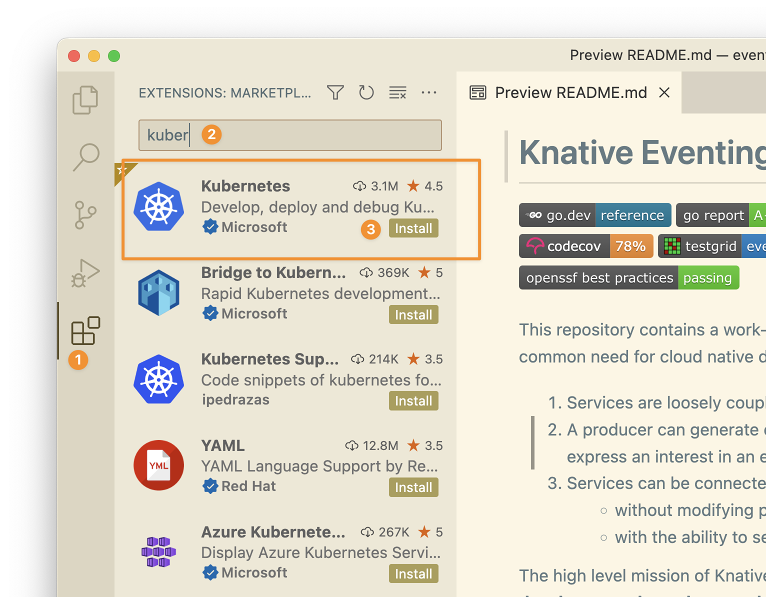Refresh the extensions list
Viewport: 766px width, 598px height.
coord(366,93)
